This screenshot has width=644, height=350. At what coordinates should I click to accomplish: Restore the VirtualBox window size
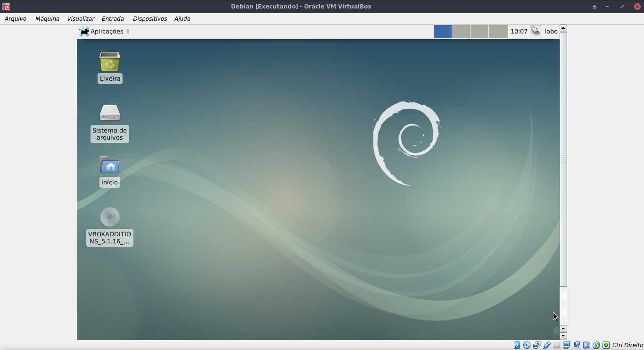tap(622, 7)
